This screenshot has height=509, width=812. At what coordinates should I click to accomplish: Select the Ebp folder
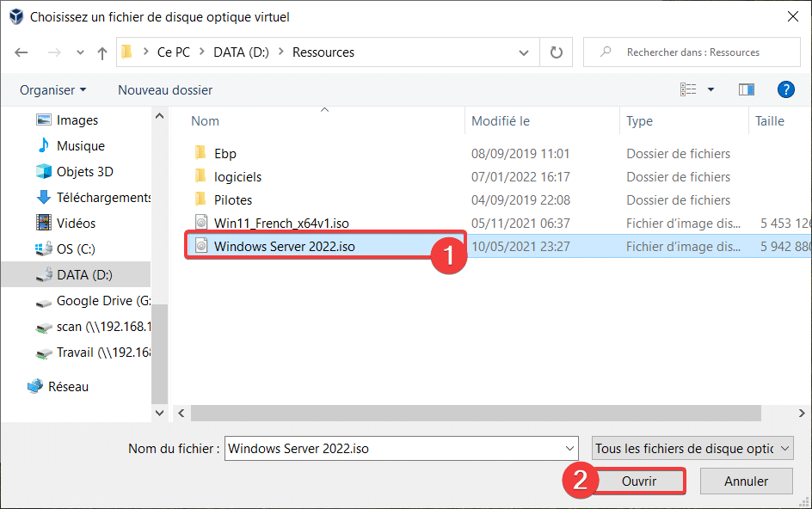click(225, 154)
